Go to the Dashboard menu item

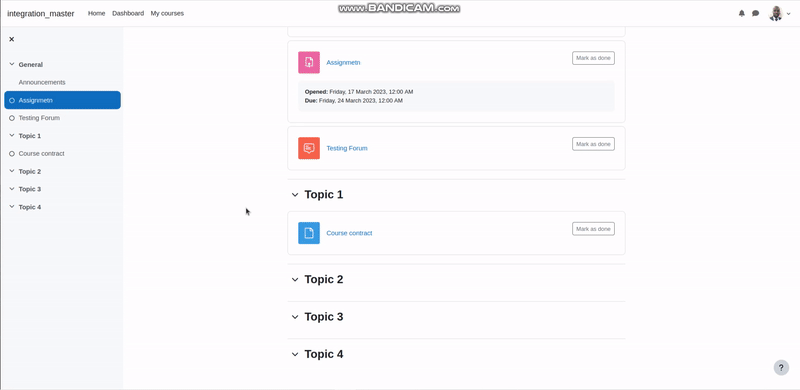coord(128,13)
